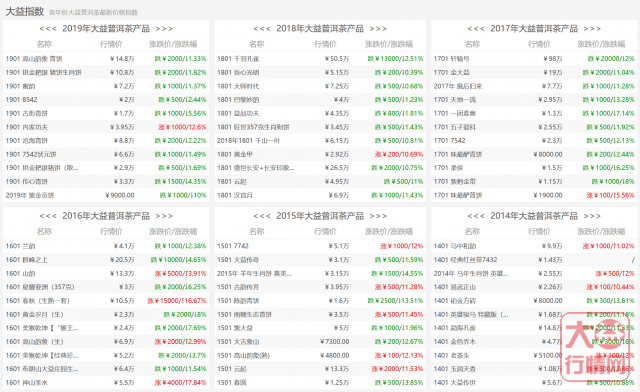Click 名称 column header in 2018 table
640x392 pixels.
pyautogui.click(x=257, y=44)
